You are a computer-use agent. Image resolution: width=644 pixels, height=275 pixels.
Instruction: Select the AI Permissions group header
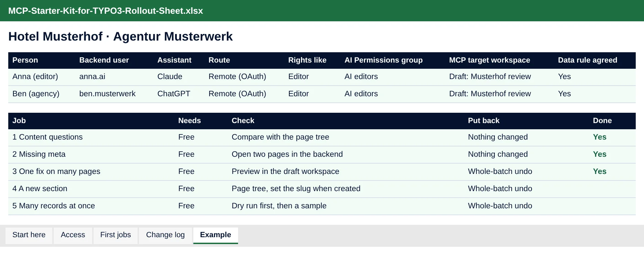pos(384,60)
